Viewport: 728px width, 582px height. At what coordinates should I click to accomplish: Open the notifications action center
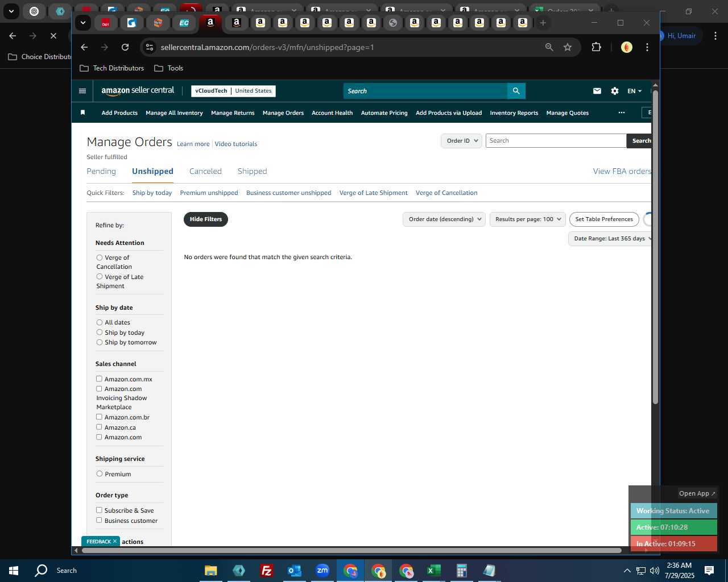pos(709,571)
